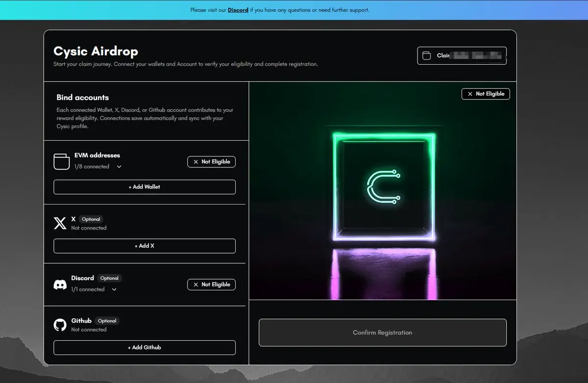This screenshot has height=383, width=588.
Task: Click Not Eligible badge beside Discord
Action: pos(211,284)
